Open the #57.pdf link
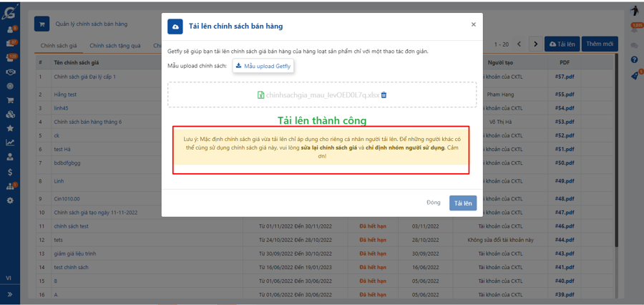 tap(565, 77)
